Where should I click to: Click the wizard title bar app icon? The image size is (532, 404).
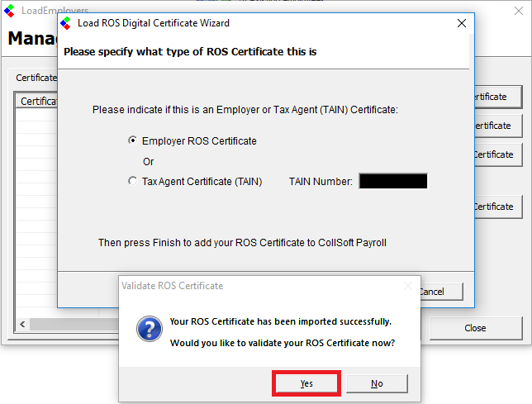pyautogui.click(x=66, y=23)
